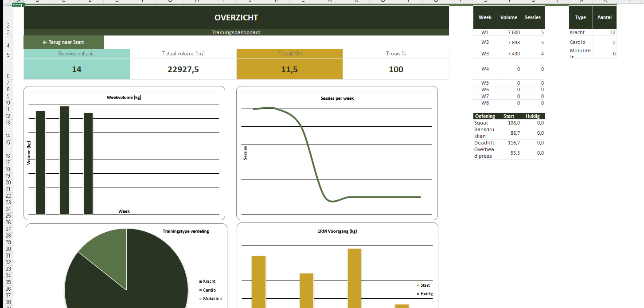This screenshot has height=308, width=644.
Task: Select the Totaal volume value 22927,5
Action: (183, 70)
